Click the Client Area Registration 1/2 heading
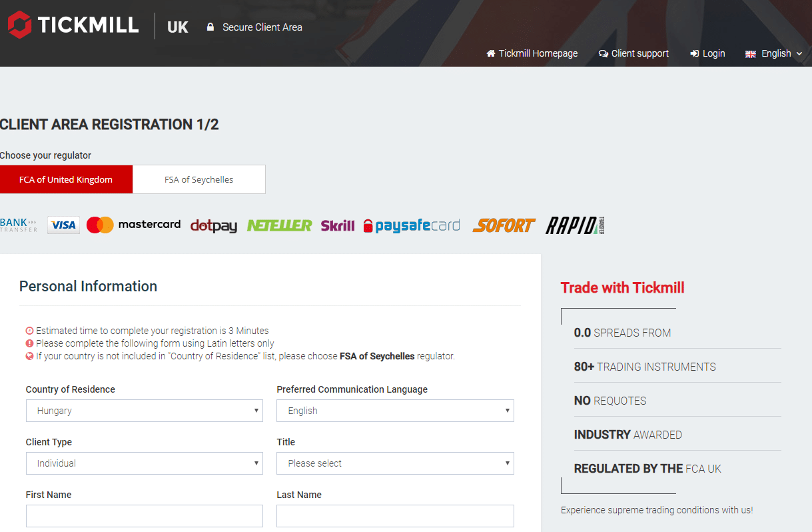The image size is (812, 532). tap(109, 124)
